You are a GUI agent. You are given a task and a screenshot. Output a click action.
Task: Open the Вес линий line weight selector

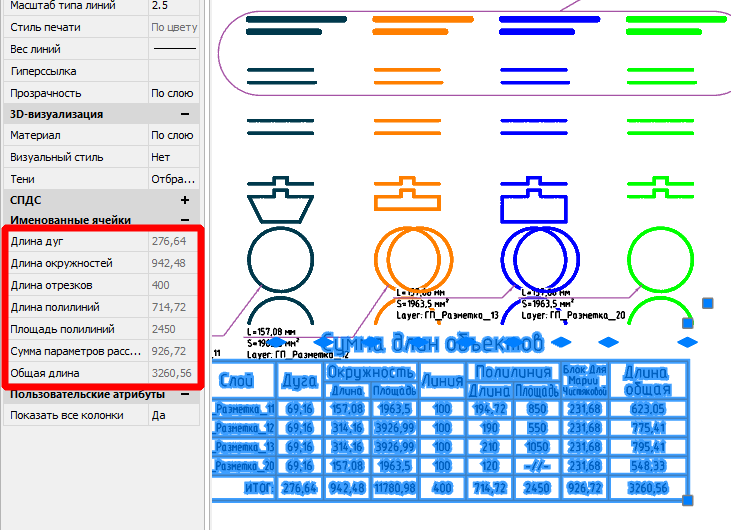point(173,49)
